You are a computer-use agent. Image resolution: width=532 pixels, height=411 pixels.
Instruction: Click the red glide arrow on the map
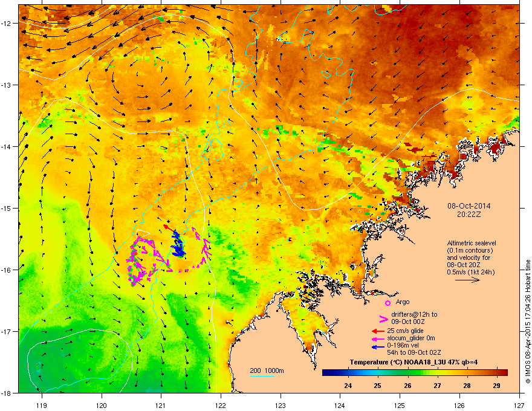coord(168,227)
